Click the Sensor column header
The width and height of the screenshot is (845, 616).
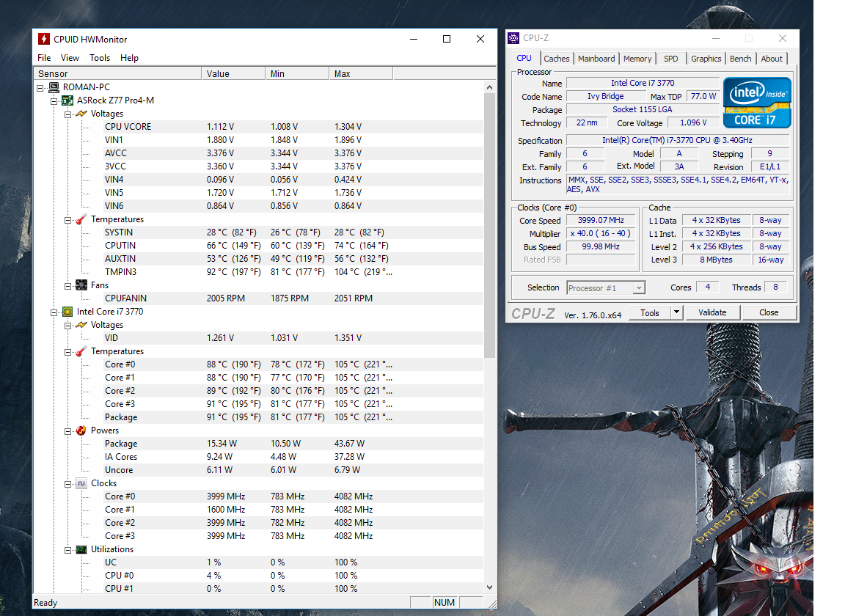pos(117,74)
